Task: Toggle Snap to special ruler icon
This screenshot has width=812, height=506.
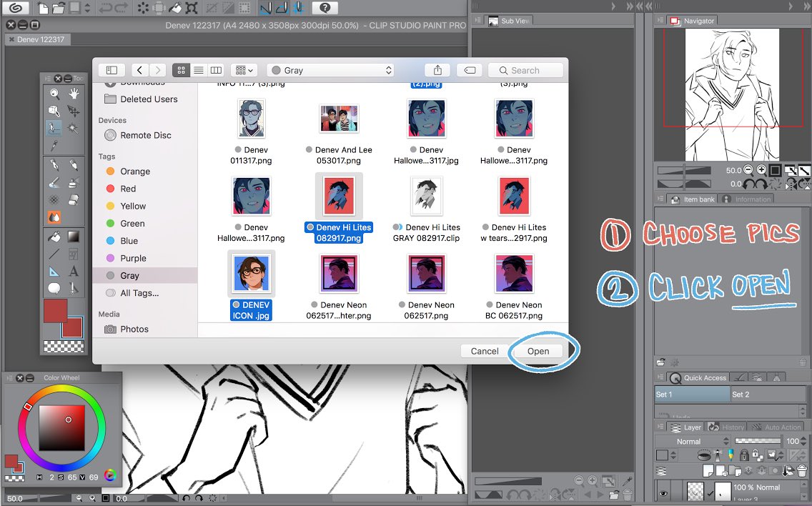Action: (282, 8)
